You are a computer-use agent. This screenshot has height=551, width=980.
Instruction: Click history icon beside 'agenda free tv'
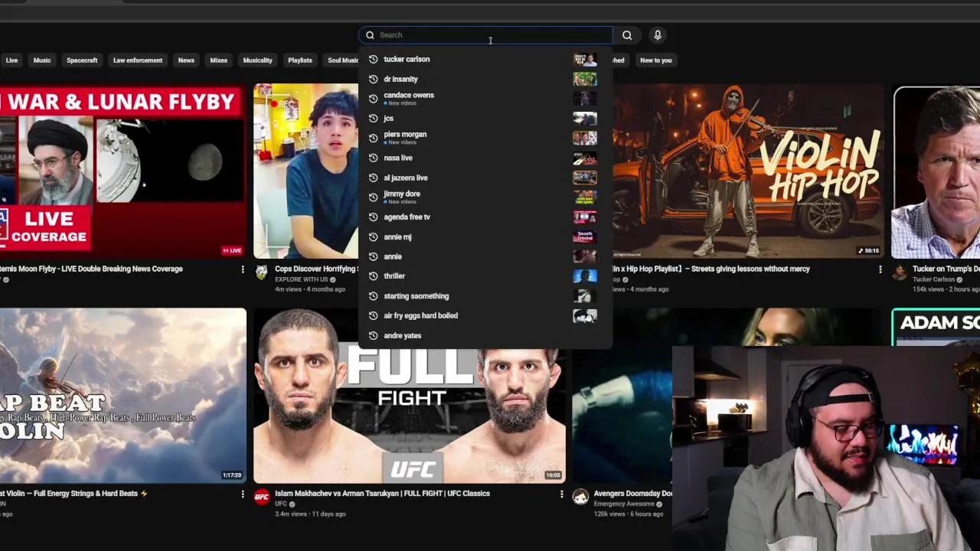373,217
